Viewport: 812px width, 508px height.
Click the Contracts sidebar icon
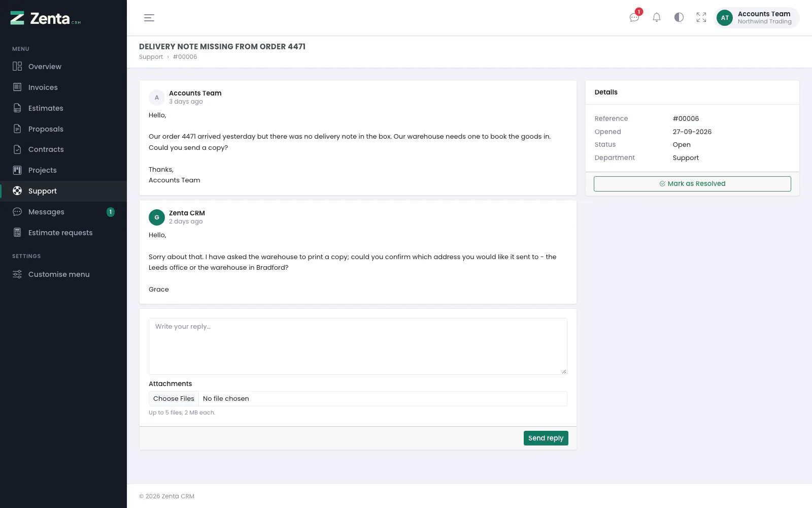[17, 149]
